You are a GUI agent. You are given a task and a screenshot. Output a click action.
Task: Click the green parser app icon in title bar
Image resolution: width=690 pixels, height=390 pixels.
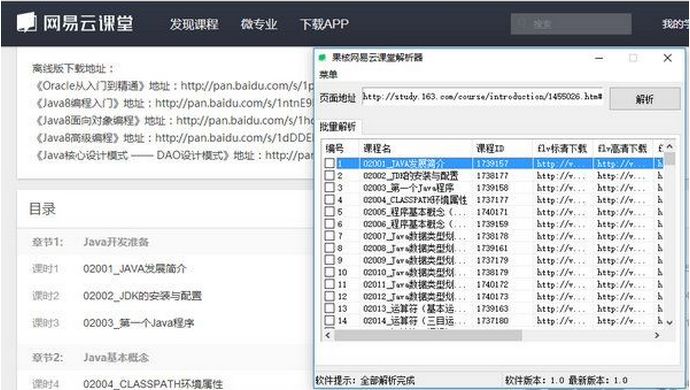point(322,57)
